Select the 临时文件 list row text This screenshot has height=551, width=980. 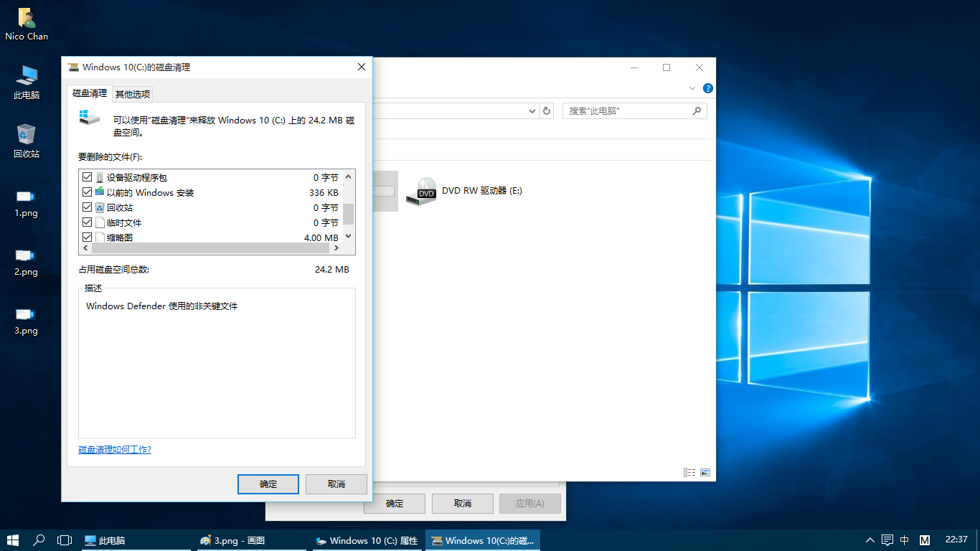[x=124, y=222]
